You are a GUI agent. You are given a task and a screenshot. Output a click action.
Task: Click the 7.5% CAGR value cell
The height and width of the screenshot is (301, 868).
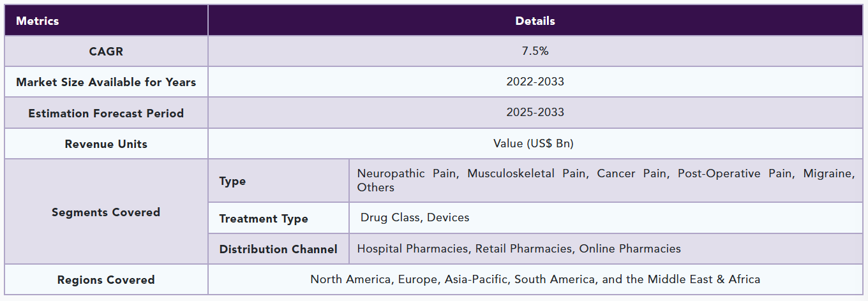(535, 51)
